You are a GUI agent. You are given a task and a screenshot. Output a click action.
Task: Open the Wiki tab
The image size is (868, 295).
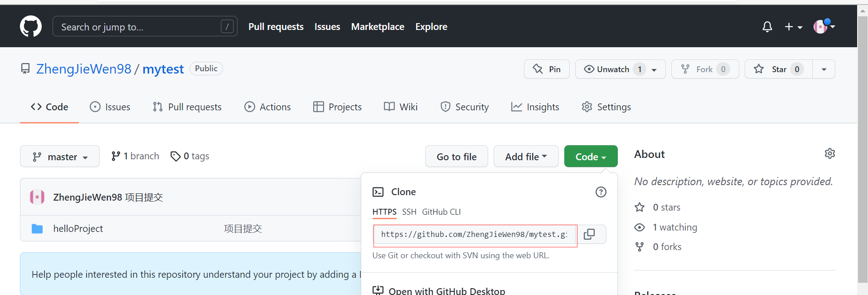point(401,107)
